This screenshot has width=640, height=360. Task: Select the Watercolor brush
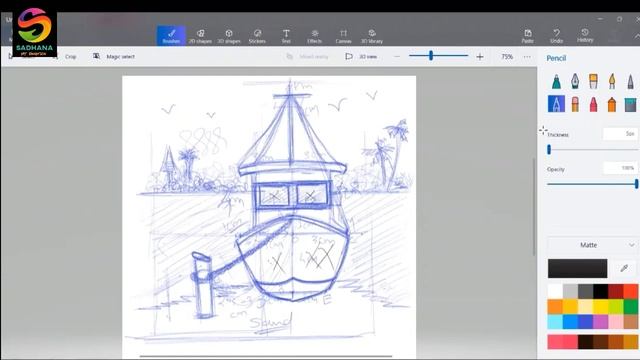(611, 81)
